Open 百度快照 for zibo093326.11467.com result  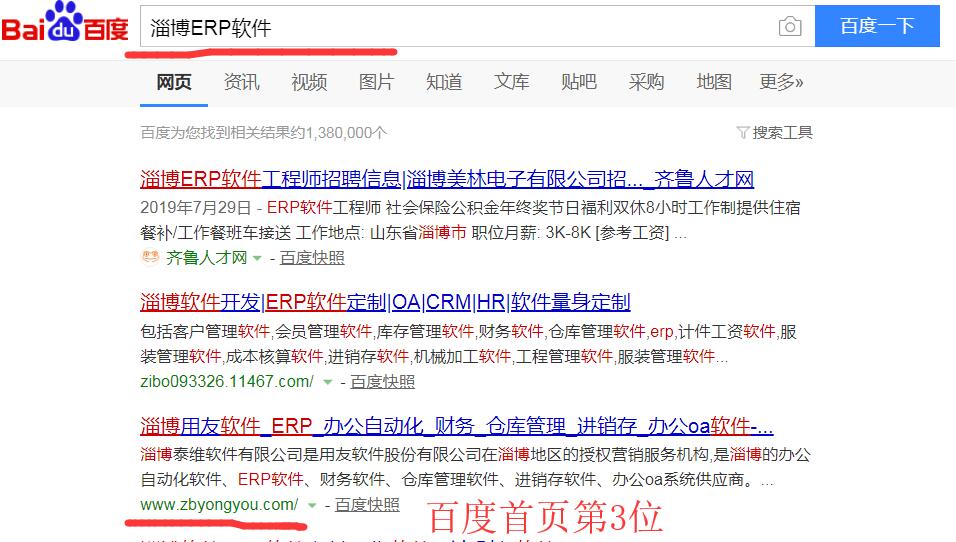coord(382,382)
